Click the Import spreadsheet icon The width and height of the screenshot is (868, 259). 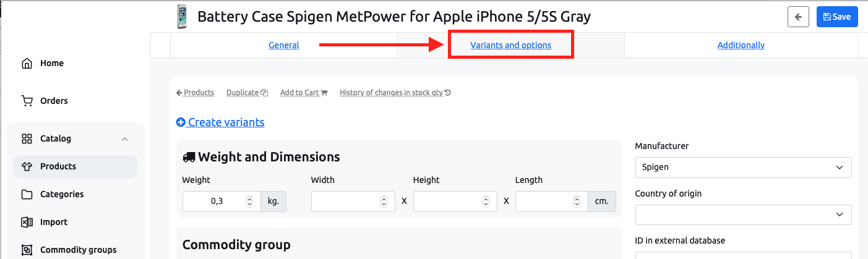pyautogui.click(x=27, y=222)
